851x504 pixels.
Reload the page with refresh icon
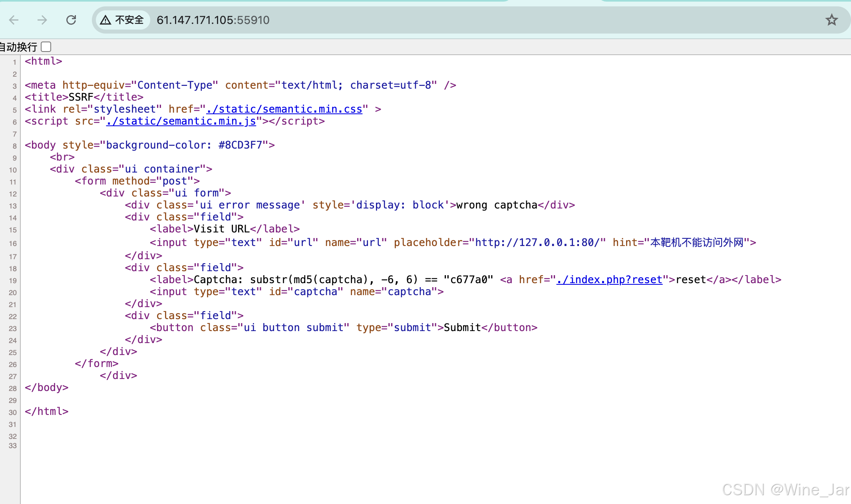71,20
